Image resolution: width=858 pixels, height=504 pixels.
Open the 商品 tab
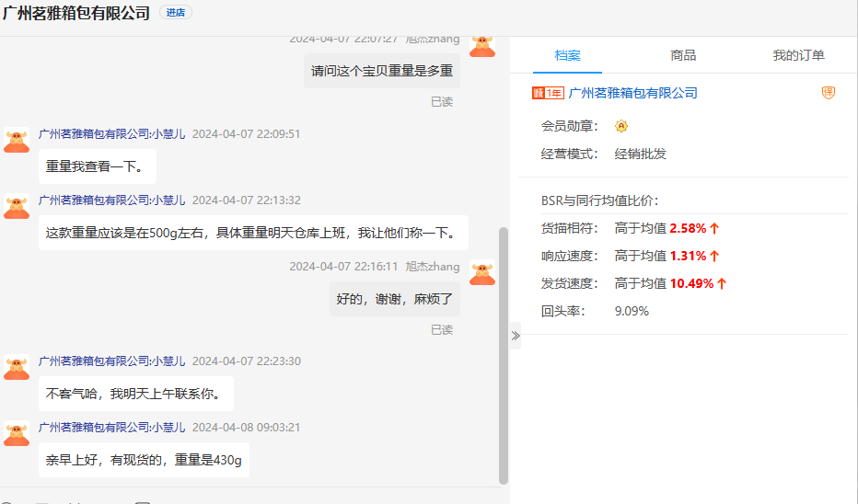tap(683, 56)
